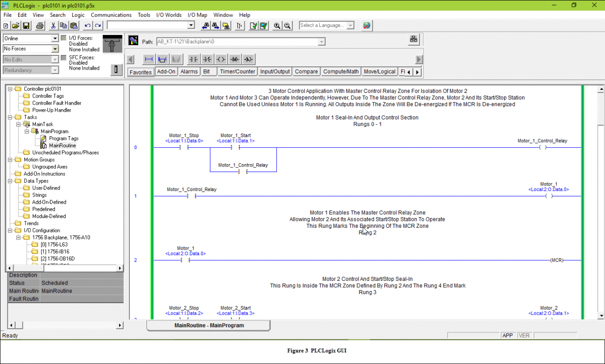This screenshot has height=364, width=605.
Task: Click the Paste clipboard icon
Action: tap(74, 26)
